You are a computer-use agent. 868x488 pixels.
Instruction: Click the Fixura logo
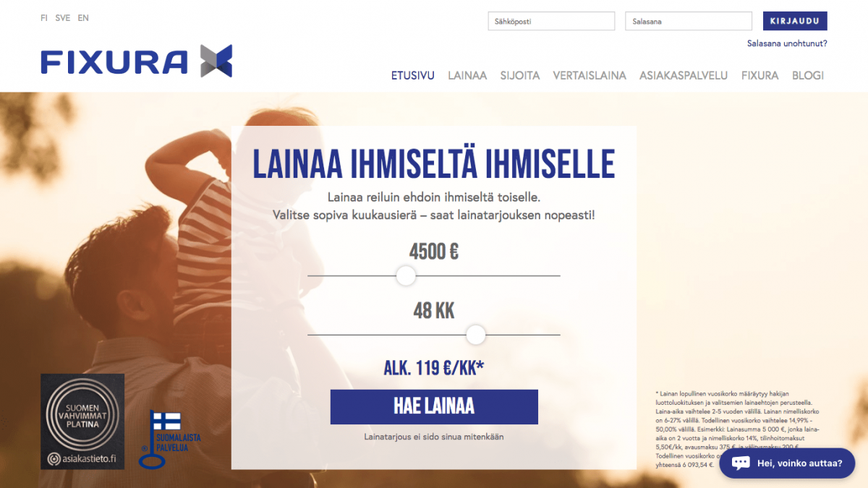(x=137, y=61)
